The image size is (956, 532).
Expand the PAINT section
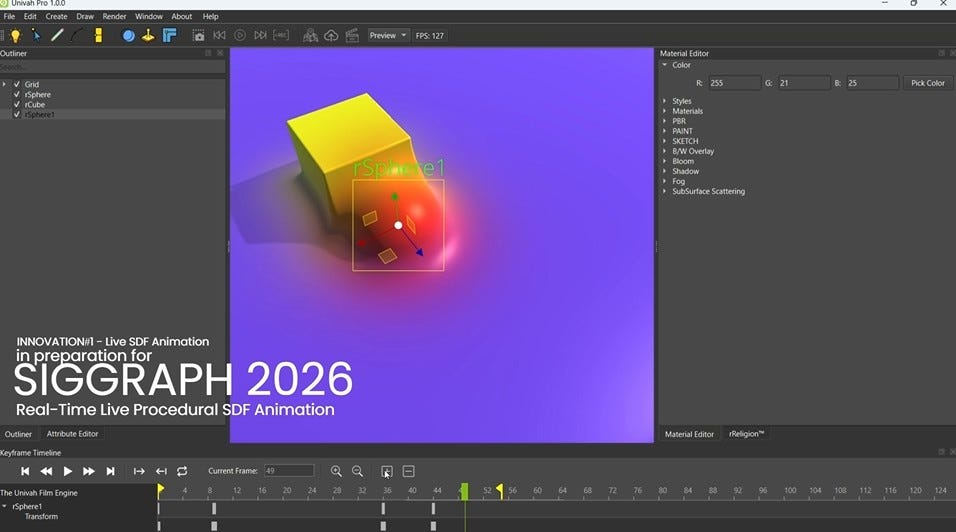[665, 131]
